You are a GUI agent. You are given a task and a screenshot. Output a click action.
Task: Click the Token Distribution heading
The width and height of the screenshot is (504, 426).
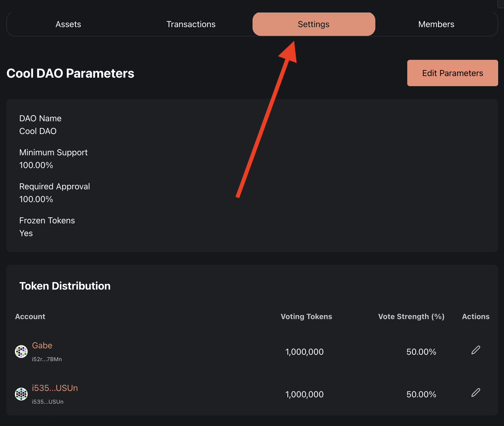pos(65,286)
